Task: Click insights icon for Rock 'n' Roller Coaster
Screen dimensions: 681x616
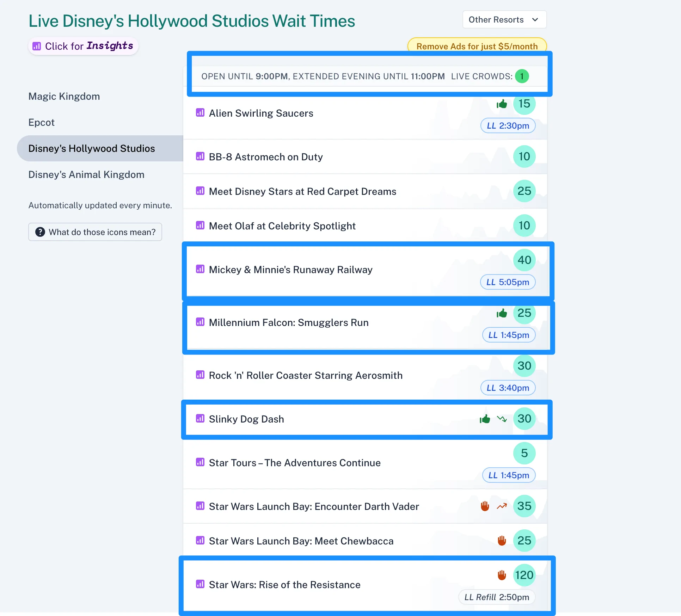Action: (200, 375)
